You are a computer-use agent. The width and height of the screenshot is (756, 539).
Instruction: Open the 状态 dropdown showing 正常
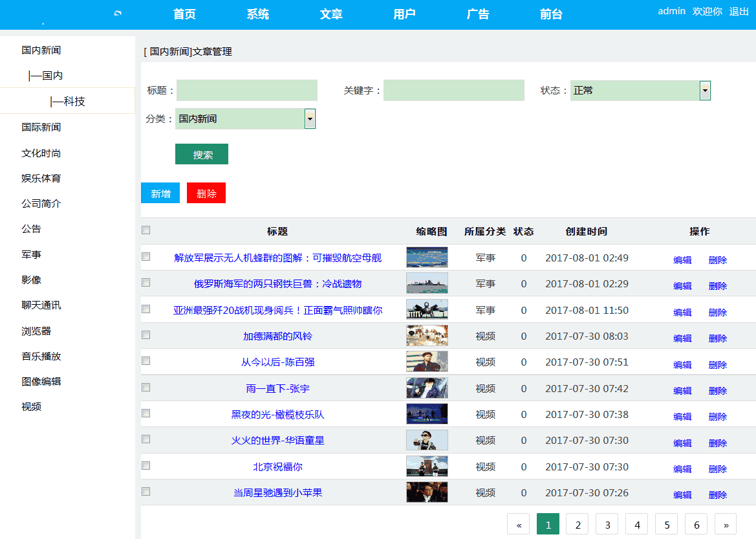640,91
